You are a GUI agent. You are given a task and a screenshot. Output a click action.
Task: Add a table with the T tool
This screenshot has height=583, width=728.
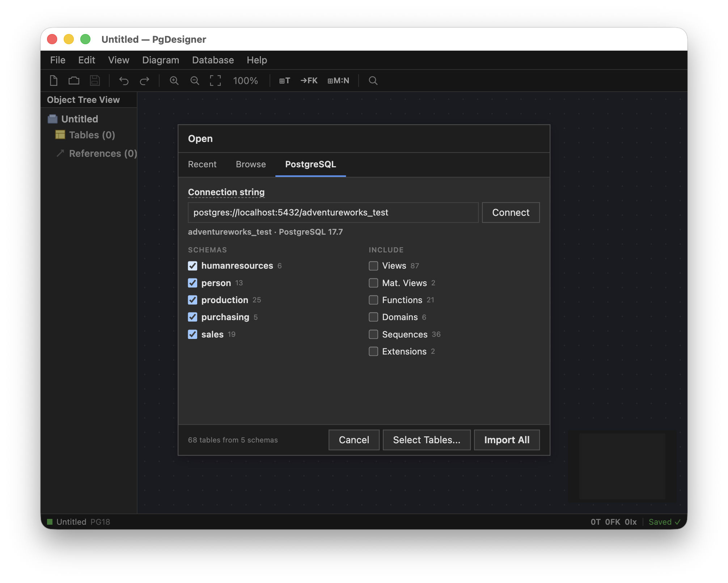(285, 80)
